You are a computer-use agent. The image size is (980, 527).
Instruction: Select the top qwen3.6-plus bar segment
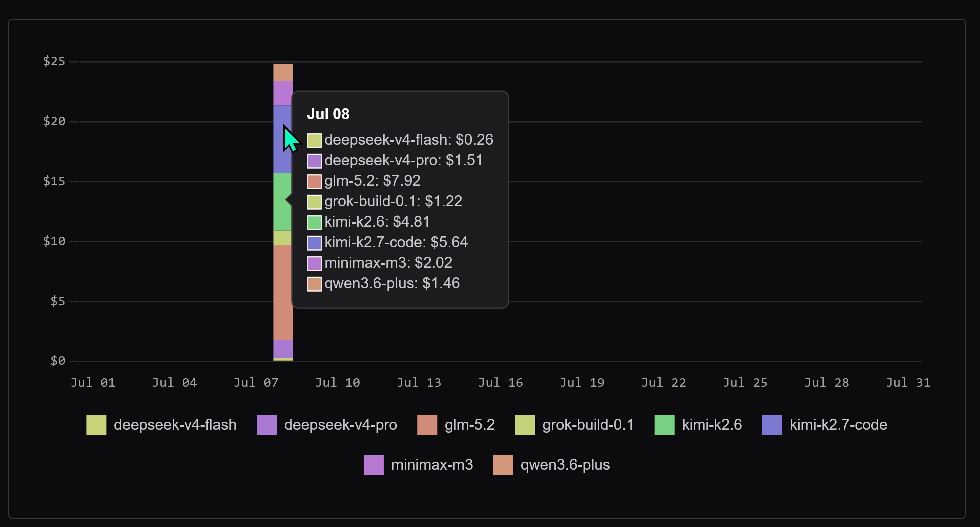[x=283, y=72]
